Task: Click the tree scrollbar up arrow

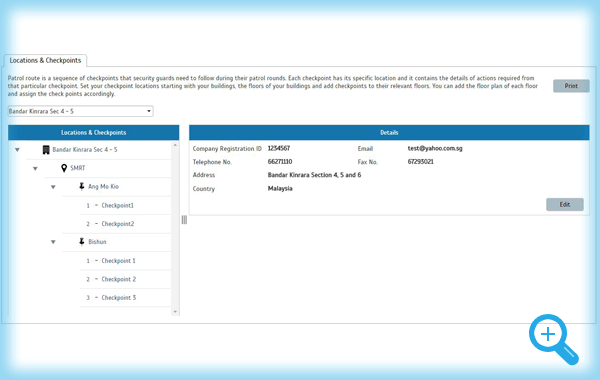Action: click(x=175, y=145)
